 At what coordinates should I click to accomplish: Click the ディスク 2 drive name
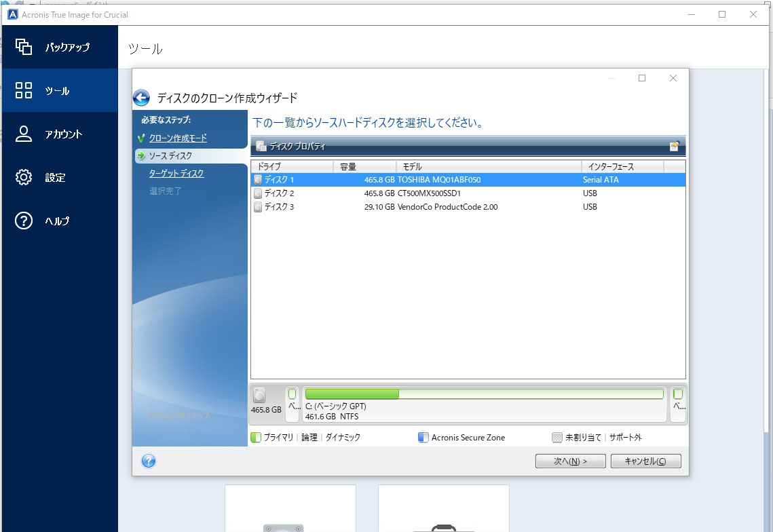tap(279, 193)
